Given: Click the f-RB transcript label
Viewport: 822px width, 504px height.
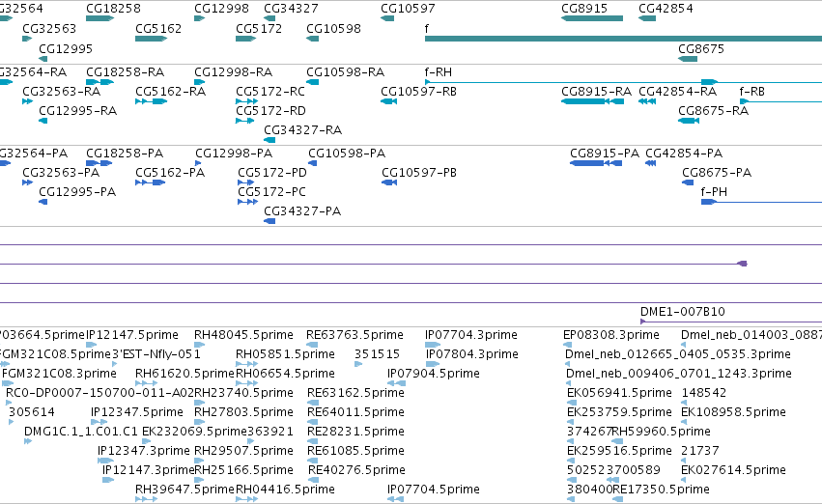Looking at the screenshot, I should click(x=752, y=91).
